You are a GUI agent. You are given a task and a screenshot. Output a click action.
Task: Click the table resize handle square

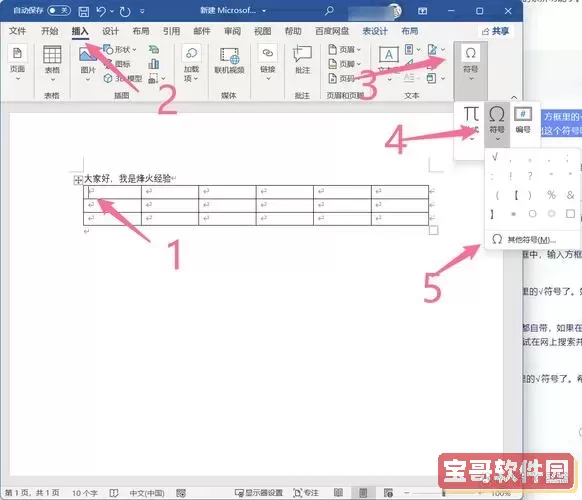point(433,230)
